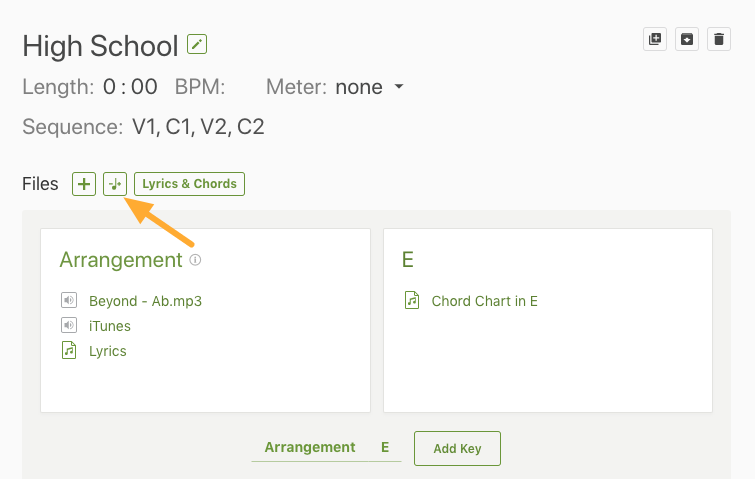Image resolution: width=755 pixels, height=479 pixels.
Task: Click the duplicate arrangement icon at top right
Action: (x=655, y=39)
